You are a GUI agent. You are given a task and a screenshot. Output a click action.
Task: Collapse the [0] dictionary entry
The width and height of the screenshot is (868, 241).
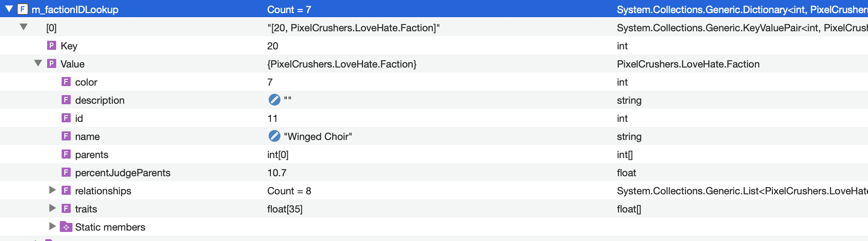pyautogui.click(x=24, y=27)
